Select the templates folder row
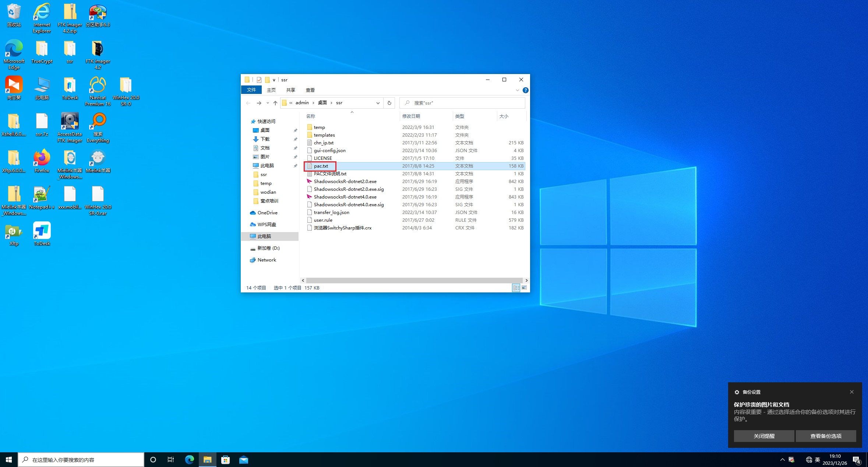 point(415,135)
